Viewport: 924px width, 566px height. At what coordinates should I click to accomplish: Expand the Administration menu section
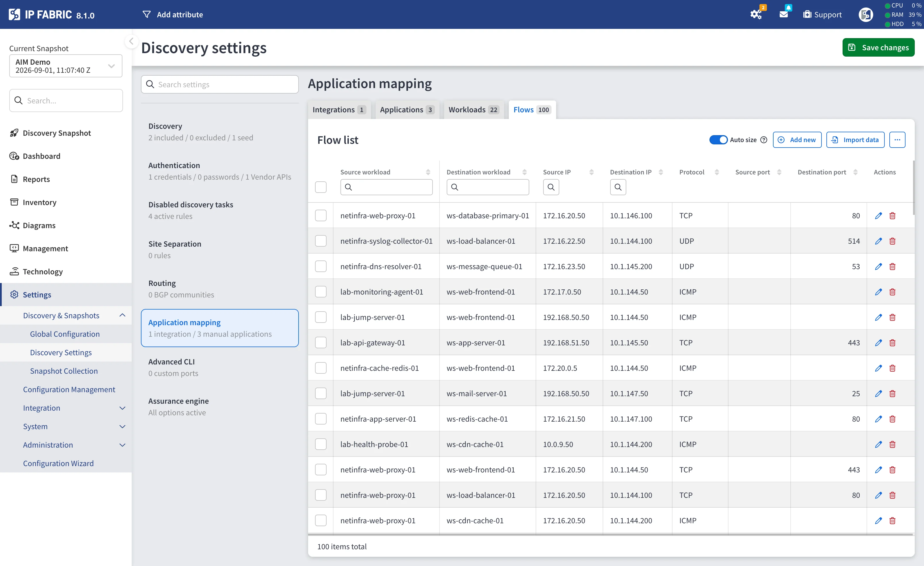tap(122, 445)
